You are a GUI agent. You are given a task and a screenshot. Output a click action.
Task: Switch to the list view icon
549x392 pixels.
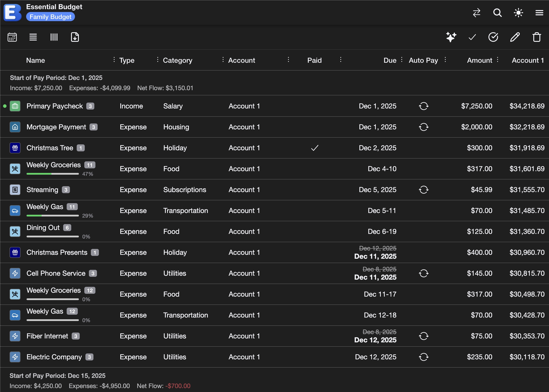(33, 37)
